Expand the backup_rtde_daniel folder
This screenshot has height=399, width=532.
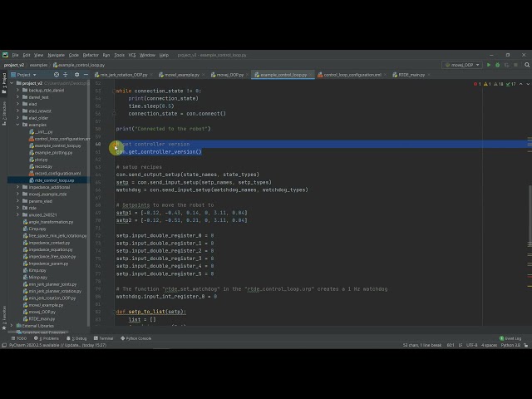click(18, 91)
